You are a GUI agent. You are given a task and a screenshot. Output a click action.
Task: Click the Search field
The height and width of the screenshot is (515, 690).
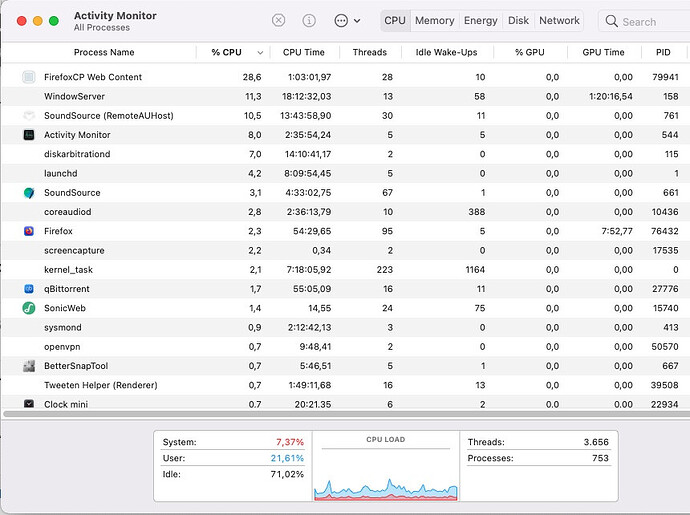(645, 21)
